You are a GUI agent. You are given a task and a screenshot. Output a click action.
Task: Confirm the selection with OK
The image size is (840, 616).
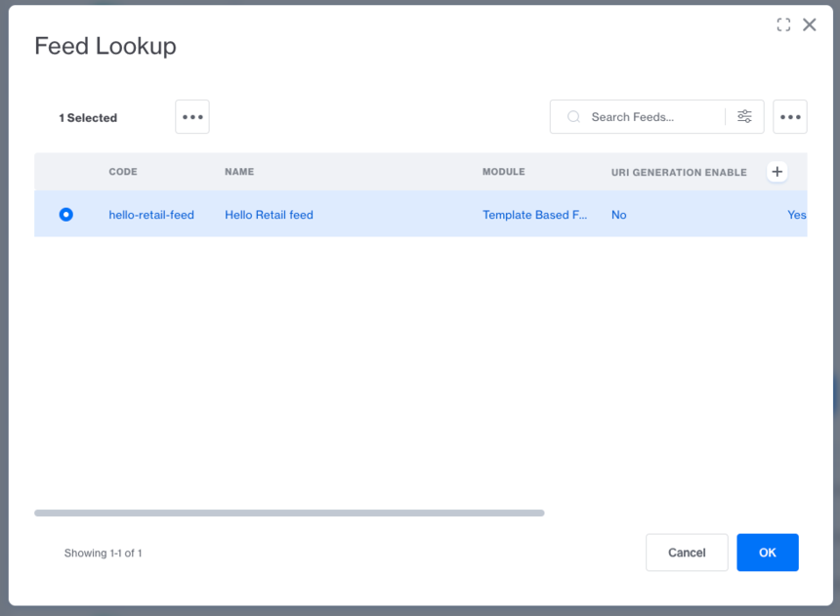767,553
